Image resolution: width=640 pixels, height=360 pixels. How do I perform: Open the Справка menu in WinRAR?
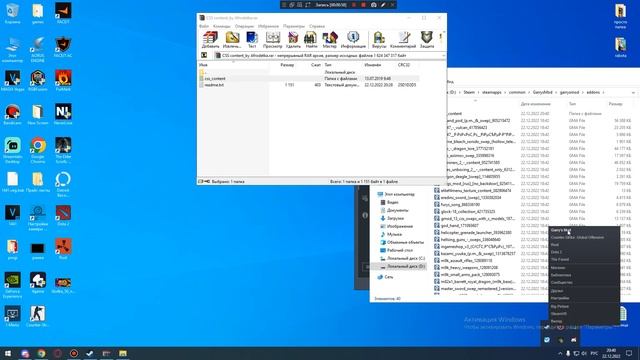[x=317, y=26]
